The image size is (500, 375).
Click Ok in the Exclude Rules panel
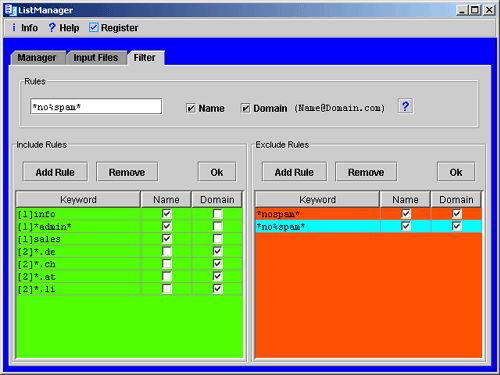(x=456, y=172)
